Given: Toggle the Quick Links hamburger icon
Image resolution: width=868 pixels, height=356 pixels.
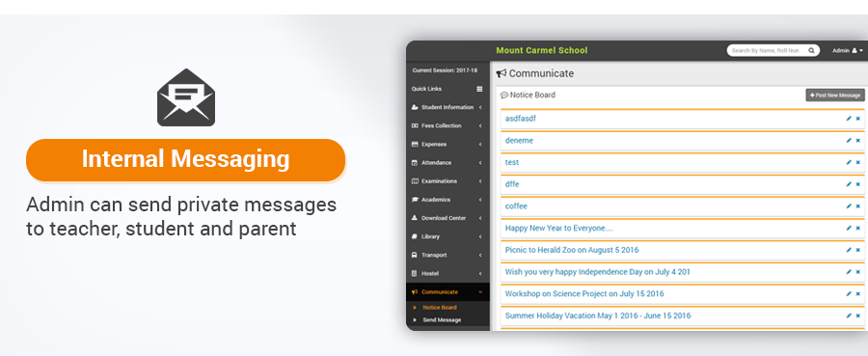Looking at the screenshot, I should click(479, 89).
